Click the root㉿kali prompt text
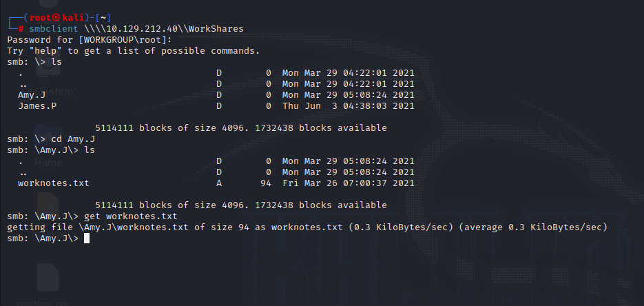 click(x=56, y=18)
